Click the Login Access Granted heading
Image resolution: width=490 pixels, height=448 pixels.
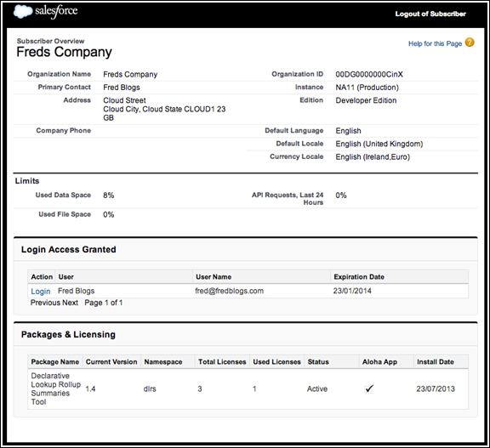coord(68,249)
